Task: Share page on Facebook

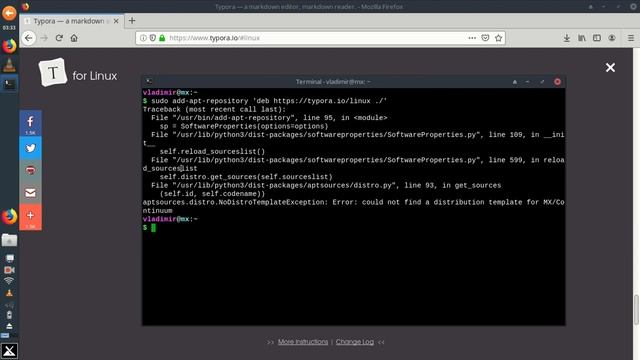Action: (x=30, y=123)
